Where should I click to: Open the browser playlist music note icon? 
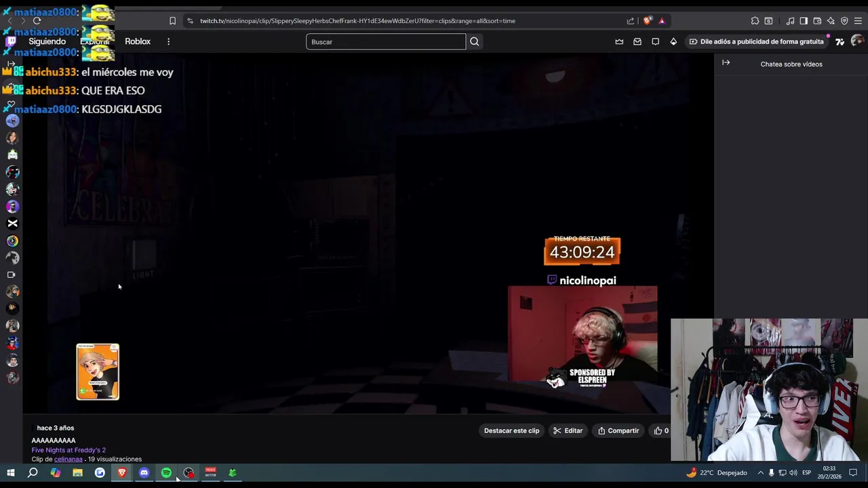pos(790,21)
